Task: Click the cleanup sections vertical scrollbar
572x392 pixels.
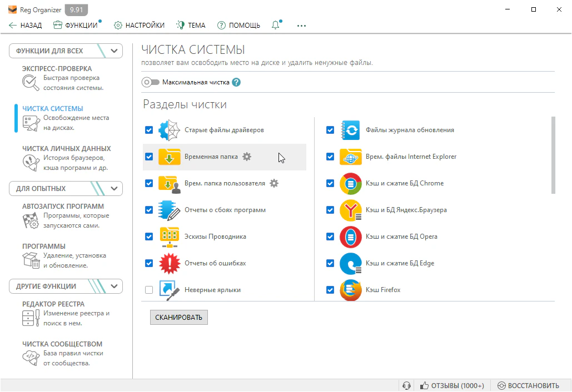Action: [x=553, y=155]
